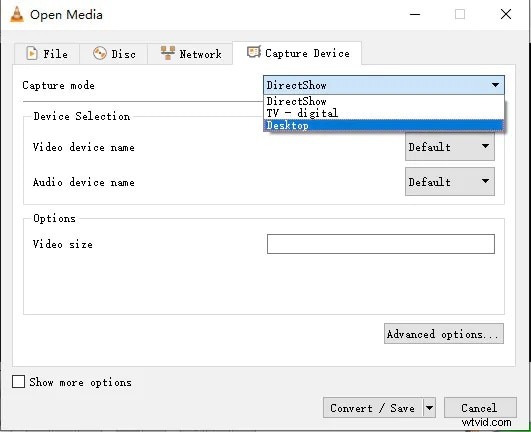
Task: Click the Capture Device tab icon
Action: (254, 52)
